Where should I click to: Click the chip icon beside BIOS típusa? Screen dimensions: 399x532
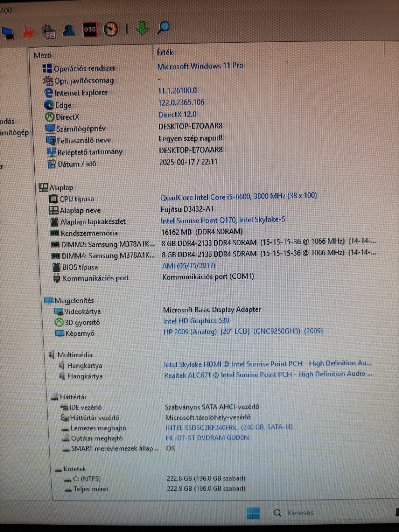[56, 267]
